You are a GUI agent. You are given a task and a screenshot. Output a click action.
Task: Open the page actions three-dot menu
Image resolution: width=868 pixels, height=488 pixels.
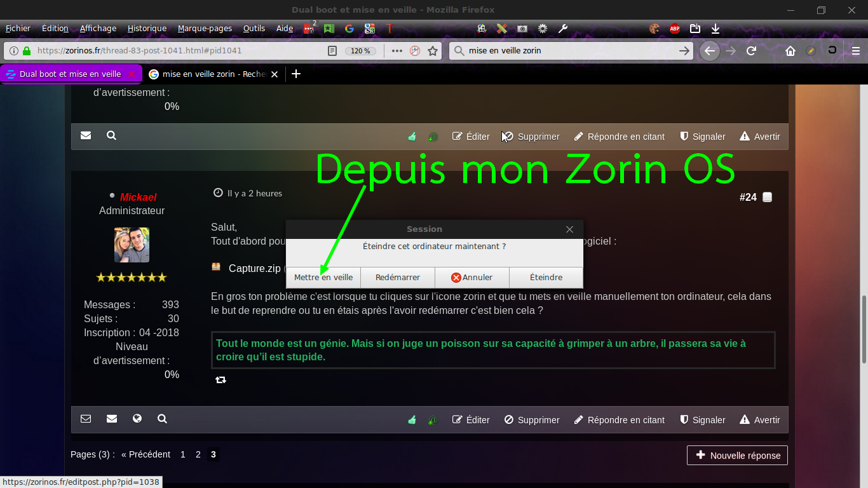[x=397, y=51]
